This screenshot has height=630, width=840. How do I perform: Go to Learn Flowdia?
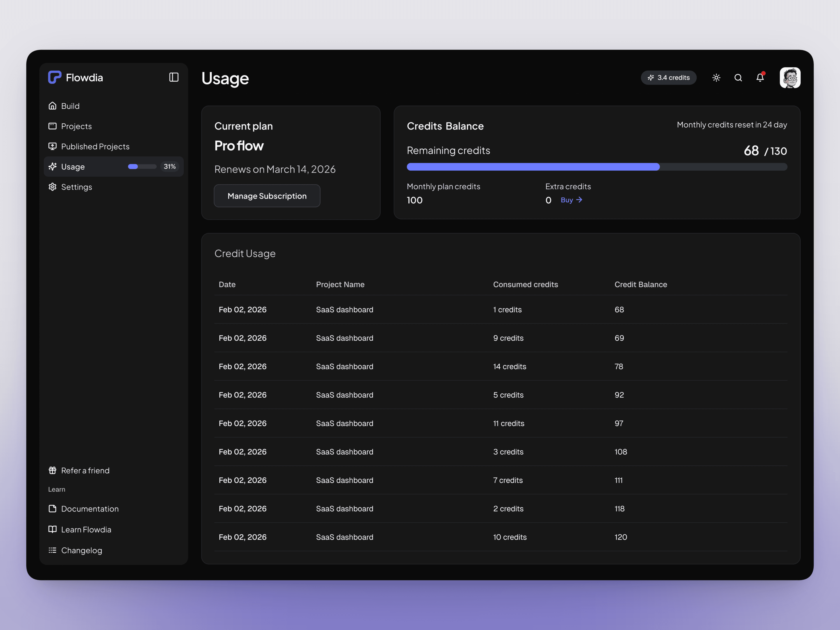(x=86, y=530)
